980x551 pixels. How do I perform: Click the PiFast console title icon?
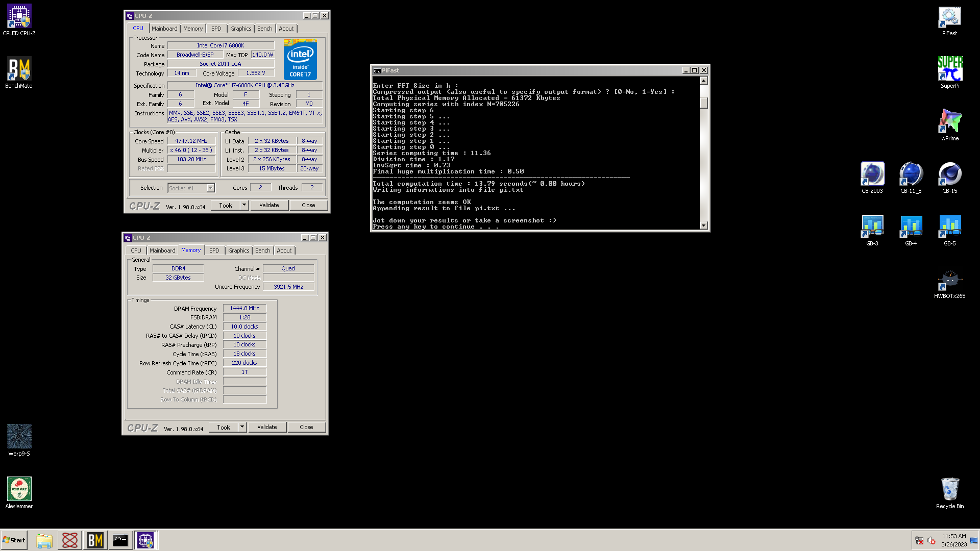[x=377, y=70]
